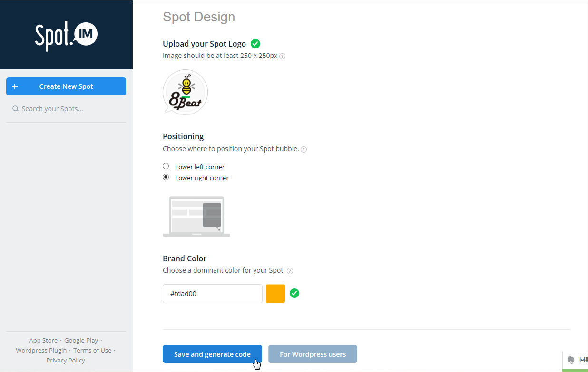588x372 pixels.
Task: Click For Wordpress users button
Action: 313,354
